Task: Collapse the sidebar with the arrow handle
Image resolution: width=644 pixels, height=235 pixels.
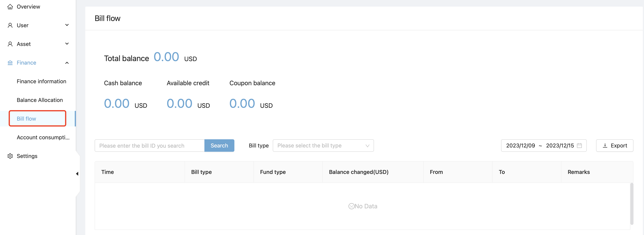Action: (77, 174)
